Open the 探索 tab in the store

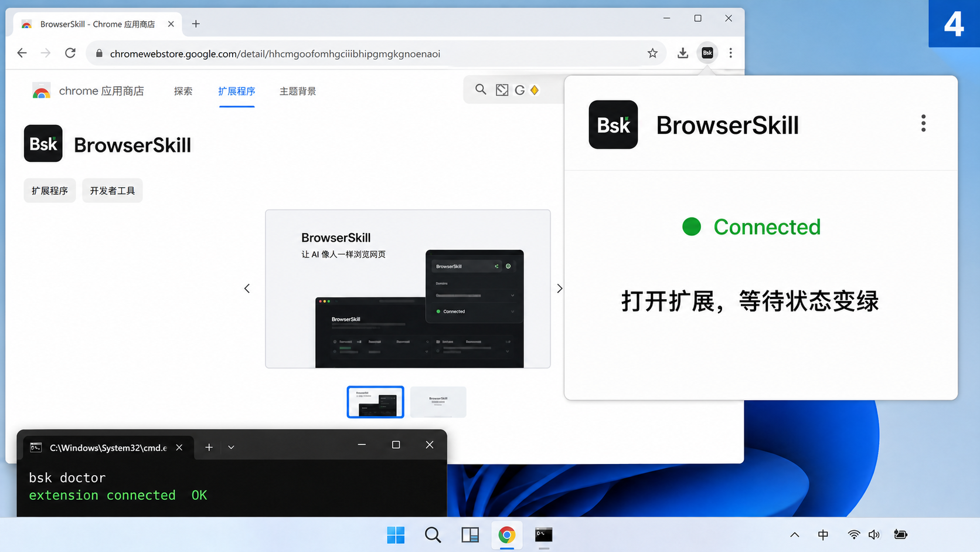tap(183, 92)
